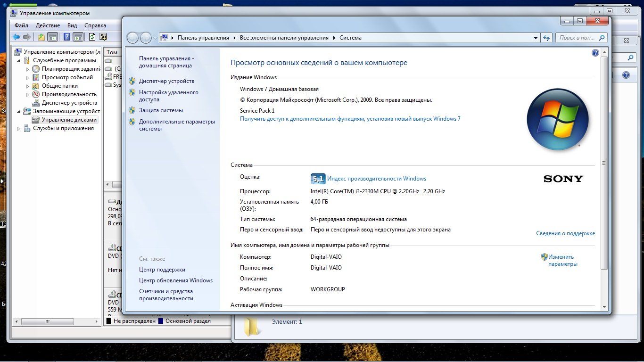Select the (C: volume row
644x362 pixels.
click(x=113, y=69)
